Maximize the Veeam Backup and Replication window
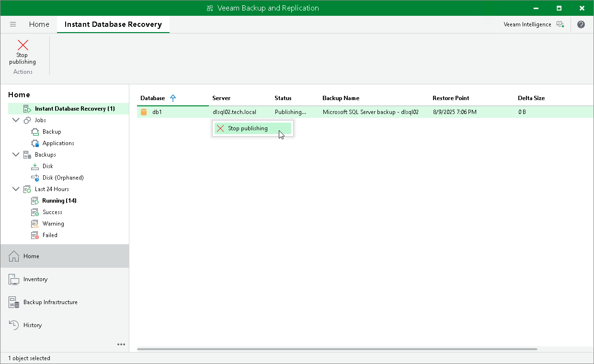This screenshot has height=364, width=594. [x=559, y=8]
